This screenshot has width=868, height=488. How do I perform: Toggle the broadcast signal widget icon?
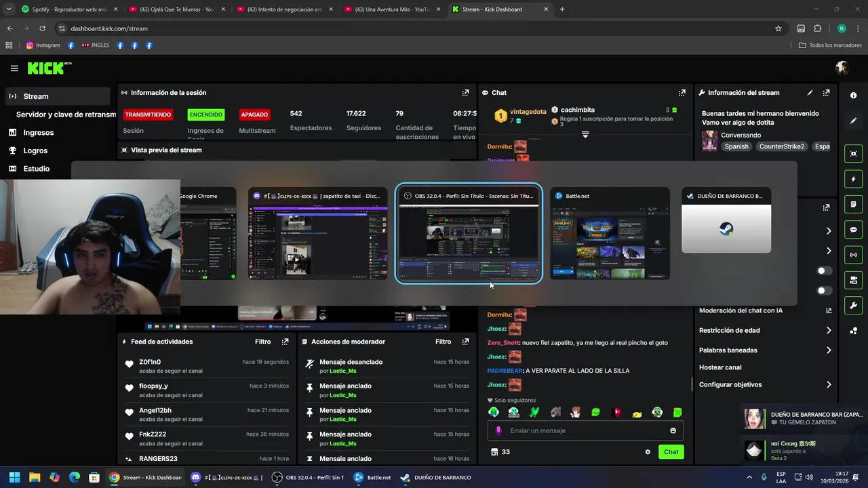(854, 255)
